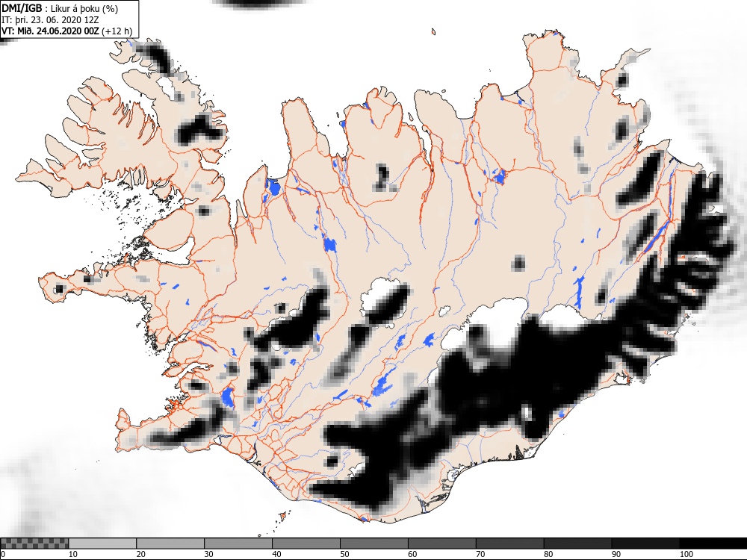747x560 pixels.
Task: Select the 20–30% legend swatch
Action: point(170,544)
